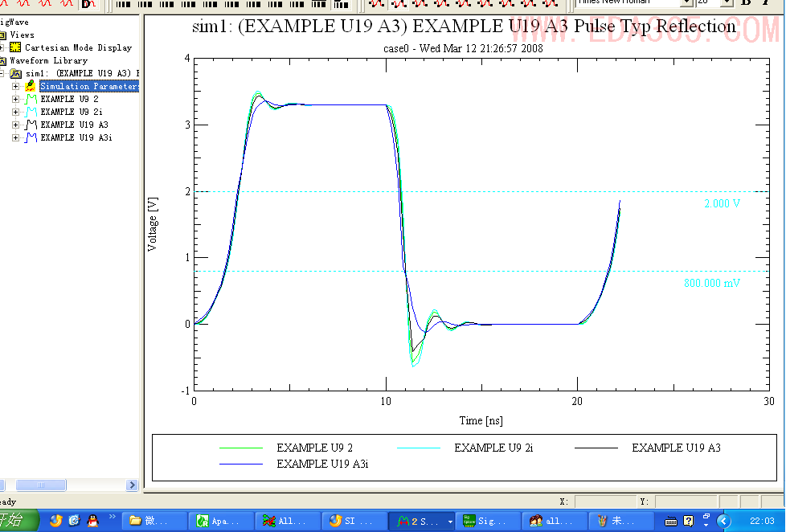Select EXAMPLE U9 2i in the tree

[72, 112]
